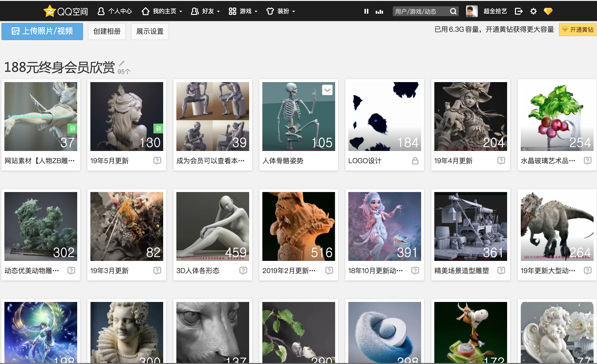Viewport: 597px width, 364px height.
Task: Click the yellow diamond icon in top bar
Action: coord(548,11)
